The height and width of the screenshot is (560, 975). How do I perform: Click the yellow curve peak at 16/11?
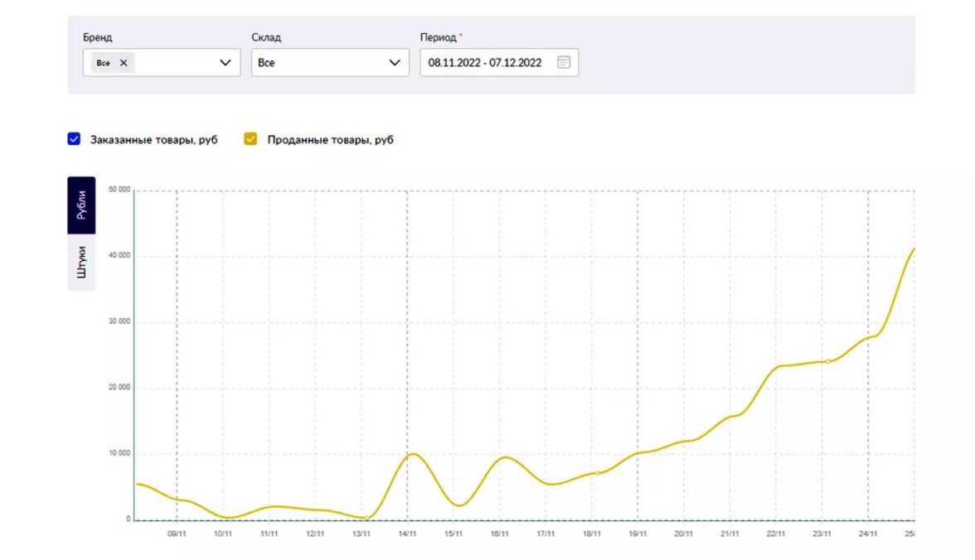pyautogui.click(x=504, y=457)
